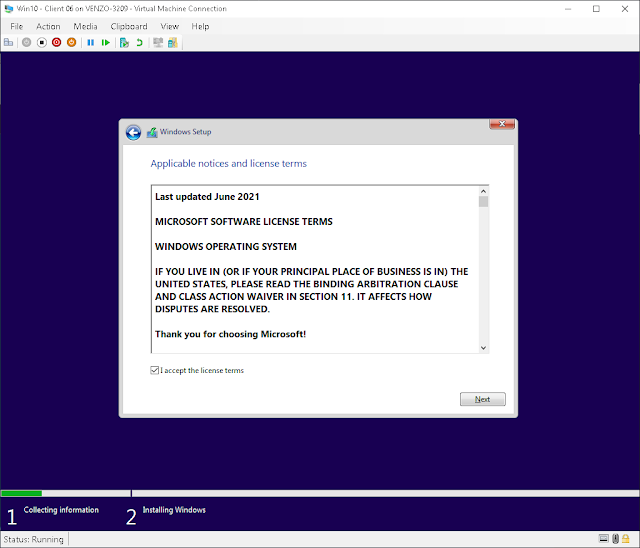Revert the VM with the green arrow icon
640x548 pixels.
coord(139,42)
